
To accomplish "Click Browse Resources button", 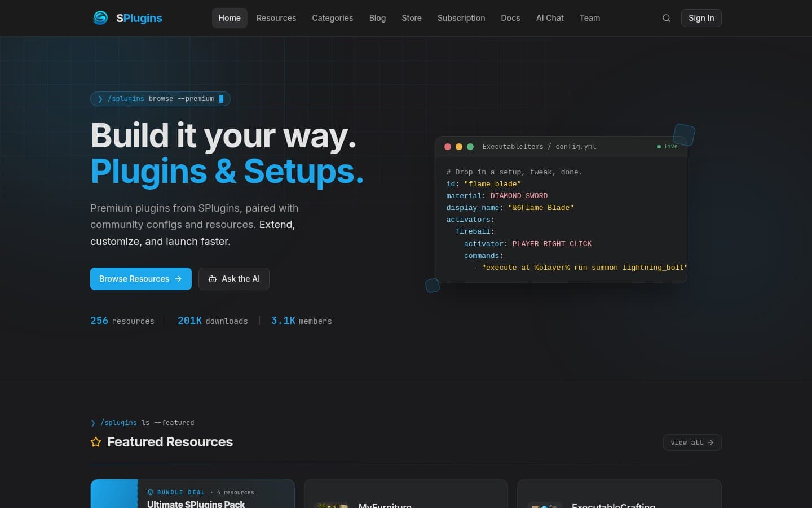I will [141, 279].
